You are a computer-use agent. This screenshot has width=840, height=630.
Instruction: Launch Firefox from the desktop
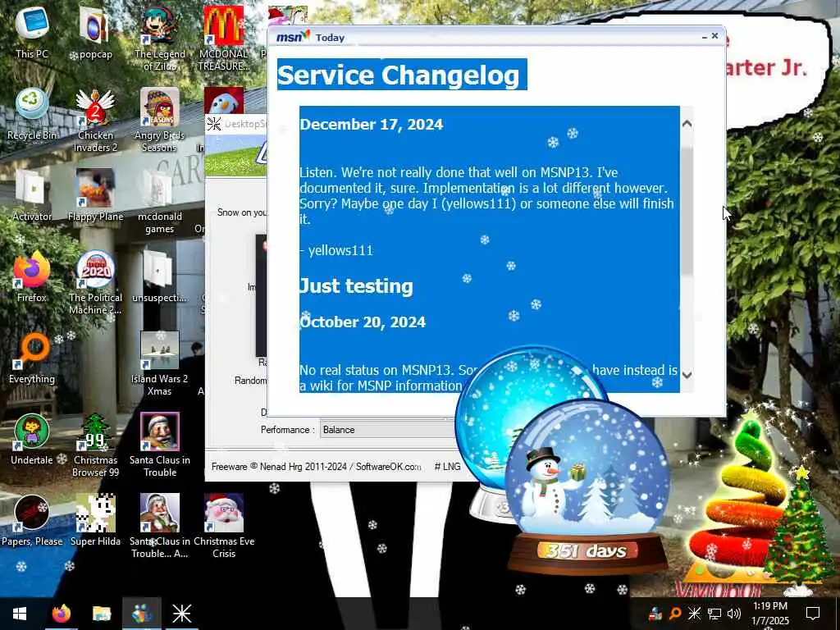[32, 276]
